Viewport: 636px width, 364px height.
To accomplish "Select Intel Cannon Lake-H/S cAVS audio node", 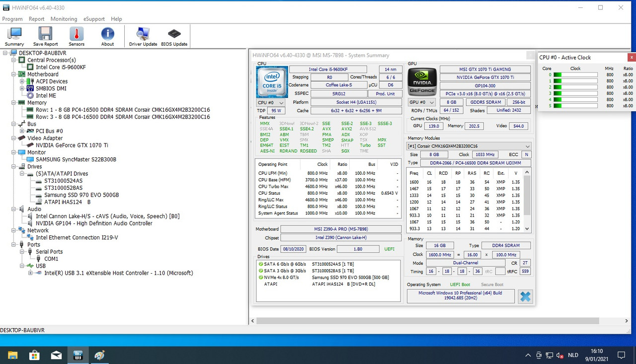I will [108, 216].
